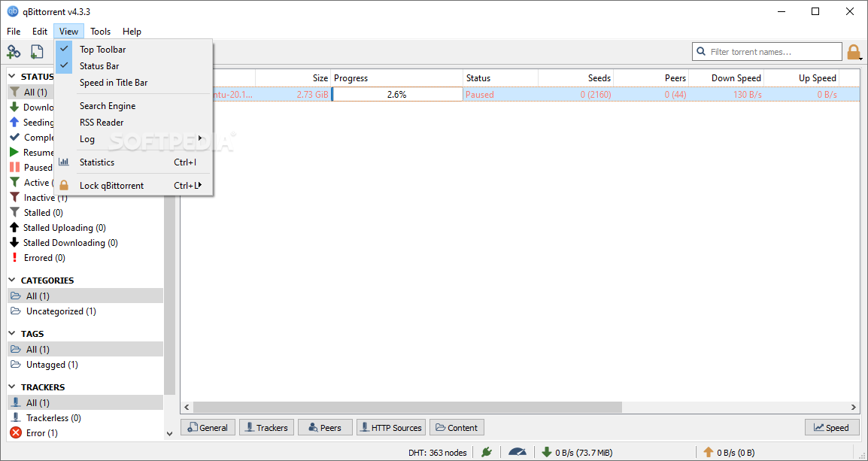Switch to the Content tab
Image resolution: width=868 pixels, height=461 pixels.
(x=457, y=427)
